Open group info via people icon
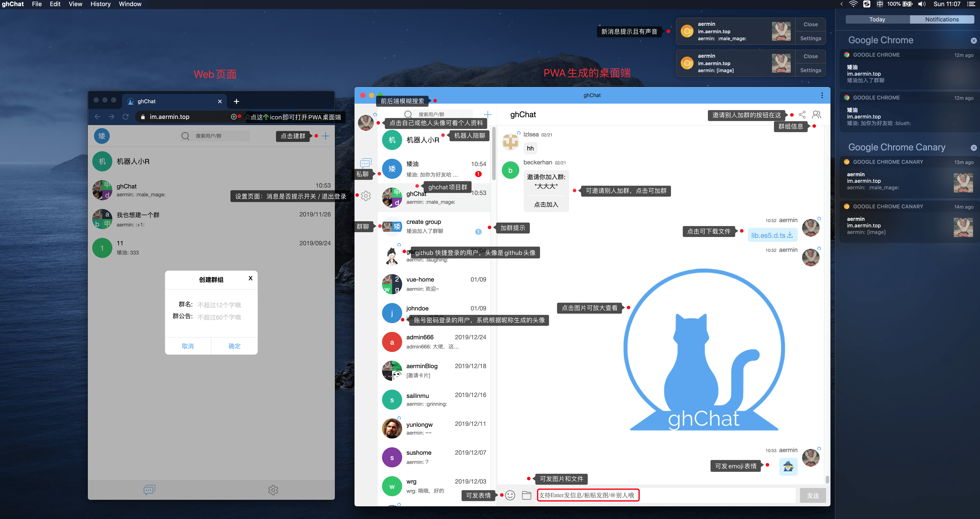The height and width of the screenshot is (519, 980). coord(817,115)
